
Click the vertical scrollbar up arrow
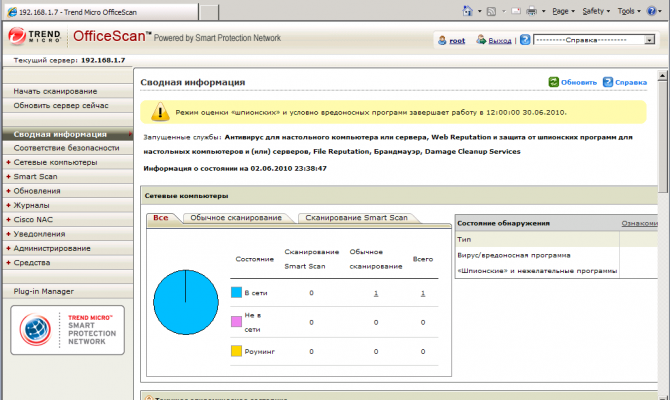tap(662, 76)
